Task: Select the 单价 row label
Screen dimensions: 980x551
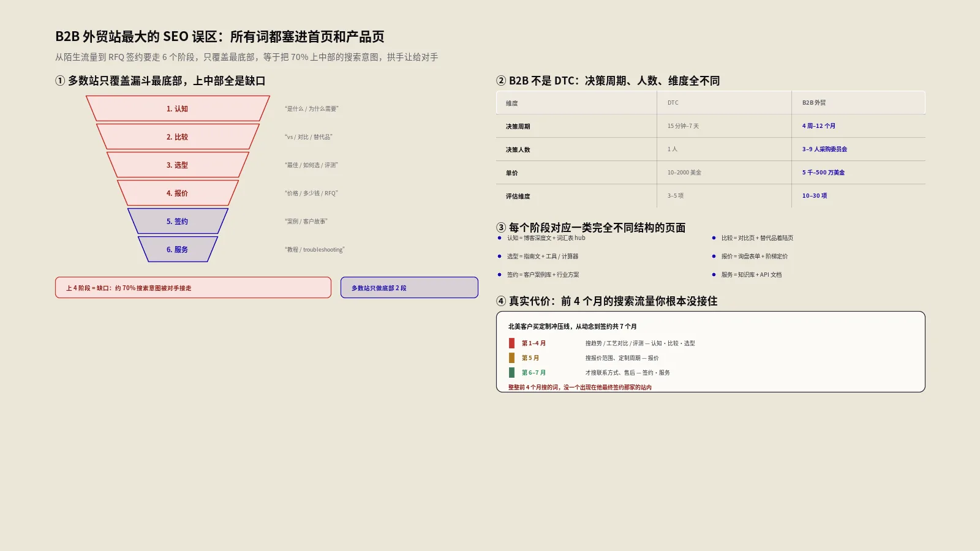Action: pyautogui.click(x=512, y=173)
